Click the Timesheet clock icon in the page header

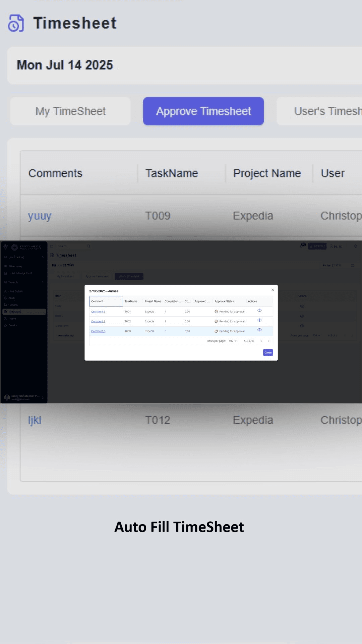coord(16,23)
